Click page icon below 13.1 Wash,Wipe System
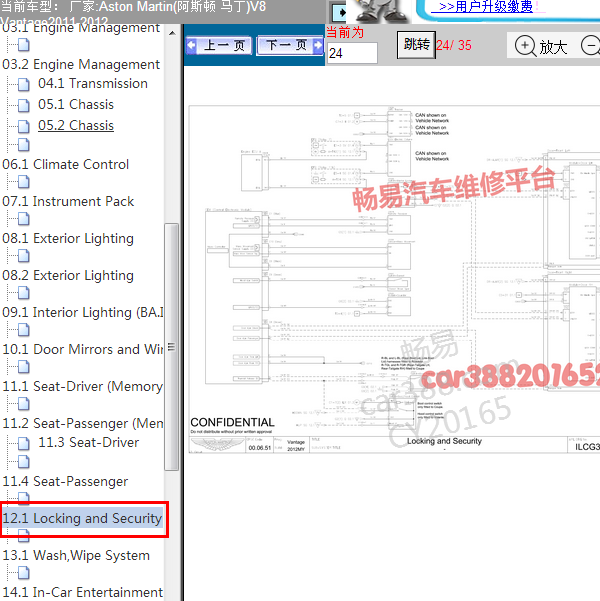This screenshot has width=600, height=601. pyautogui.click(x=24, y=573)
